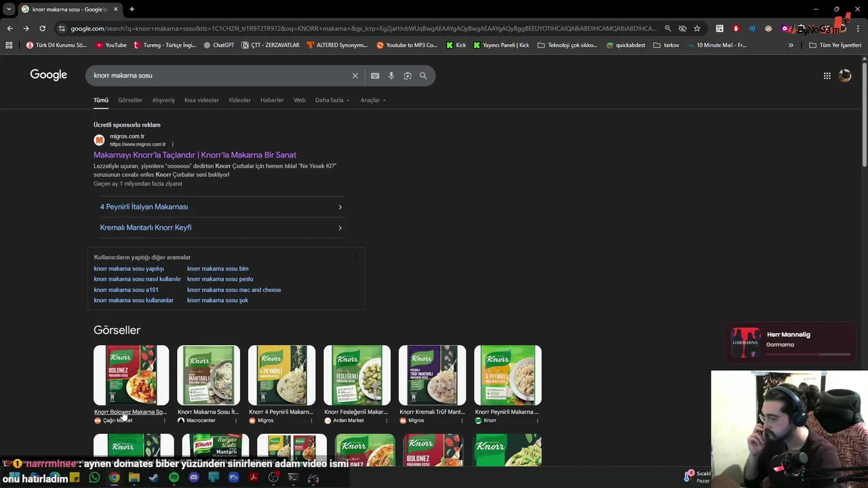Click knorr makarna sosu mac and cheese
This screenshot has height=488, width=868.
(x=234, y=290)
